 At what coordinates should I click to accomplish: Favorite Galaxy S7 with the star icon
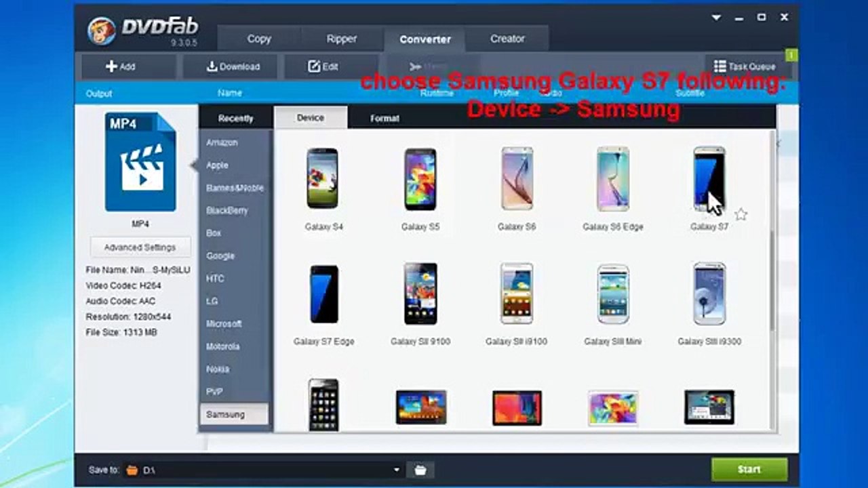click(x=741, y=215)
